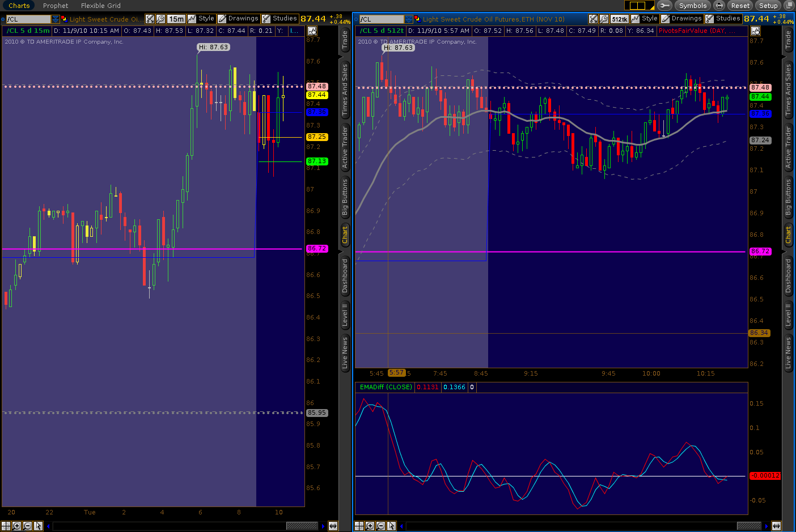Click the printer icon
The width and height of the screenshot is (796, 532).
(719, 6)
